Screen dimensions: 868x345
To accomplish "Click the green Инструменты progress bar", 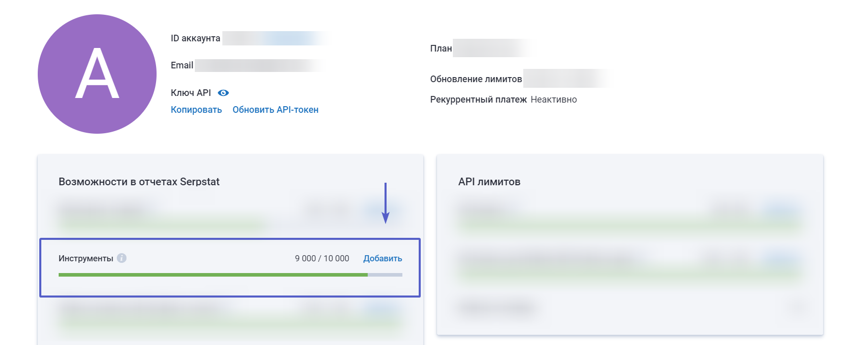I will pos(213,275).
